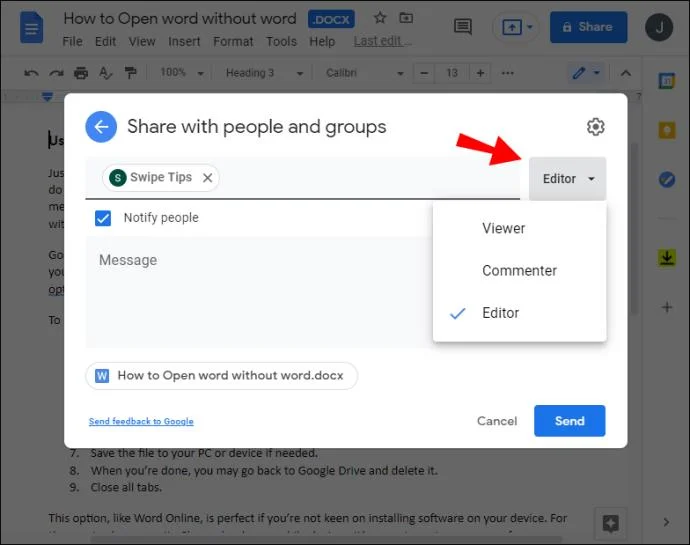This screenshot has width=690, height=545.
Task: Click the present to meeting icon
Action: click(511, 27)
